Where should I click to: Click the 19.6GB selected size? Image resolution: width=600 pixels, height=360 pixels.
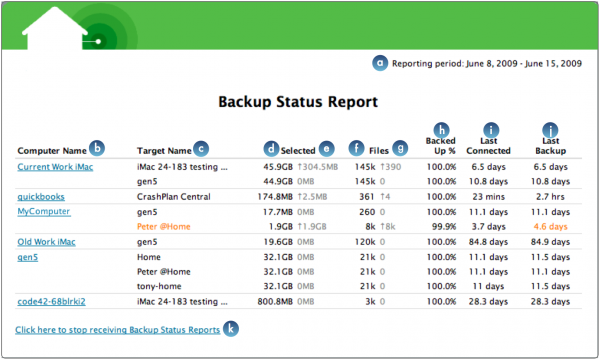[278, 242]
